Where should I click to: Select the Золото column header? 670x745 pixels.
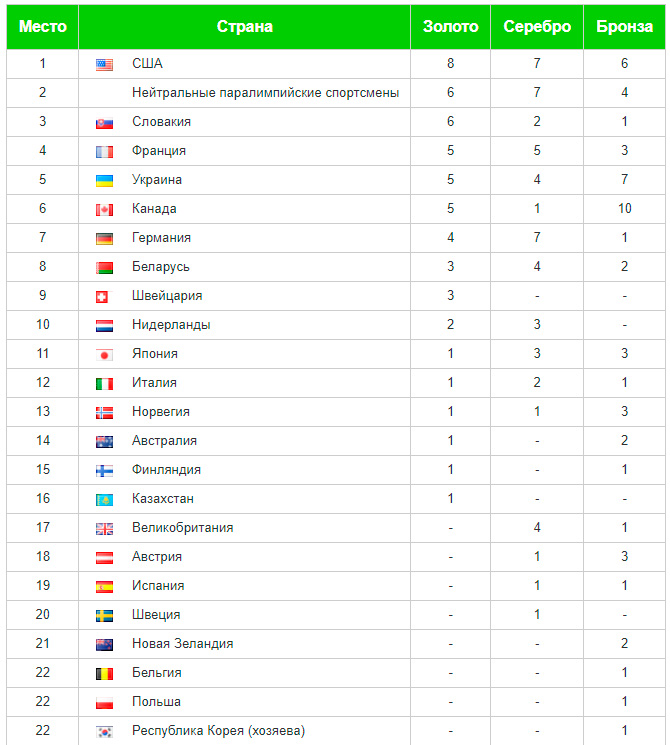click(450, 27)
